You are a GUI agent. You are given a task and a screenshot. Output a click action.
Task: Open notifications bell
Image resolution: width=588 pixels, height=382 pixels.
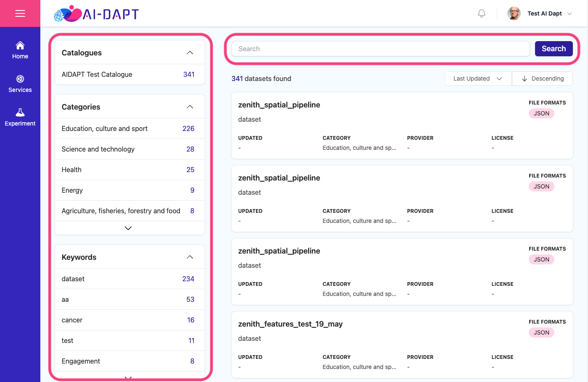click(482, 13)
